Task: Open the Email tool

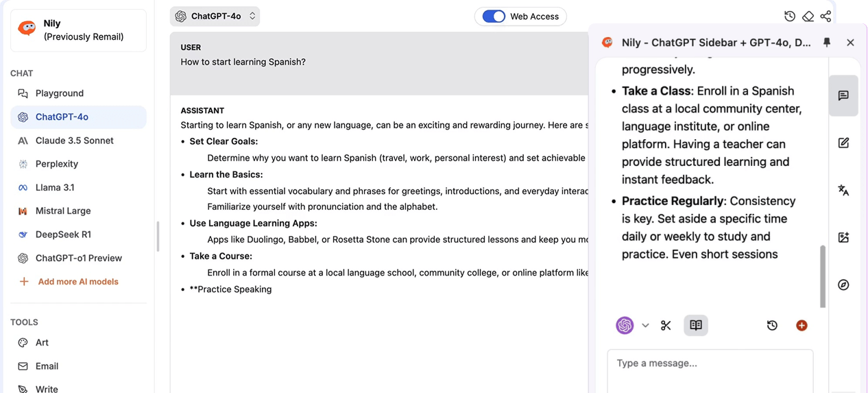Action: [x=47, y=366]
